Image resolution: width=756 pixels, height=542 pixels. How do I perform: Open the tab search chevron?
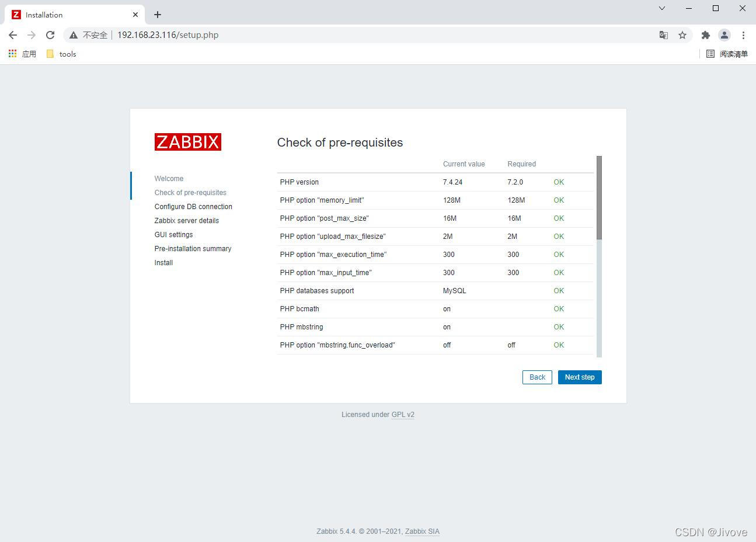662,8
